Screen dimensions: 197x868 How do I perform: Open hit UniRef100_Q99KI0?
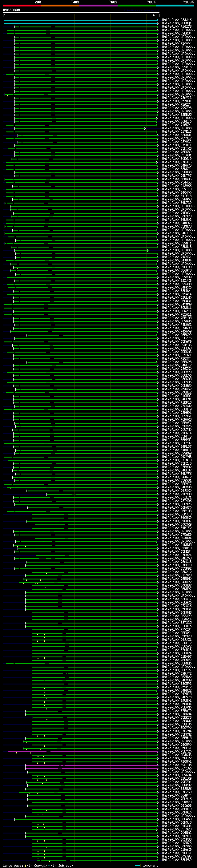(x=177, y=67)
